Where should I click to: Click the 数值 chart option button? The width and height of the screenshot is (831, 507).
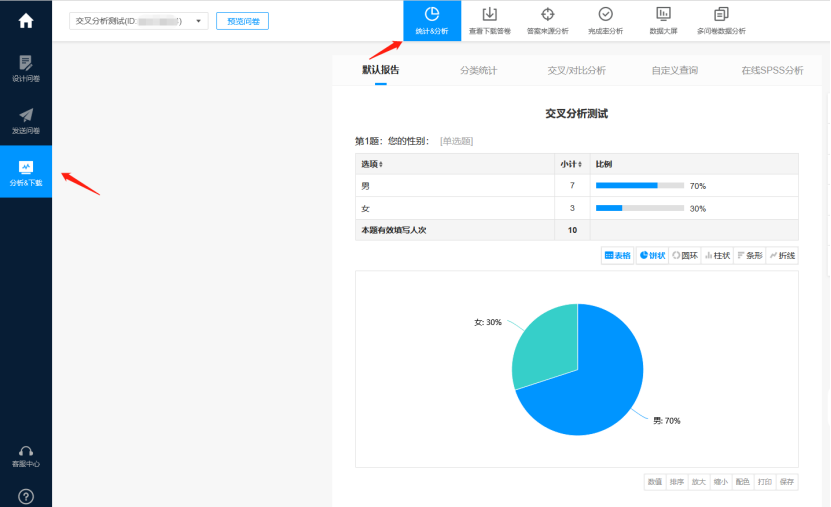point(655,482)
